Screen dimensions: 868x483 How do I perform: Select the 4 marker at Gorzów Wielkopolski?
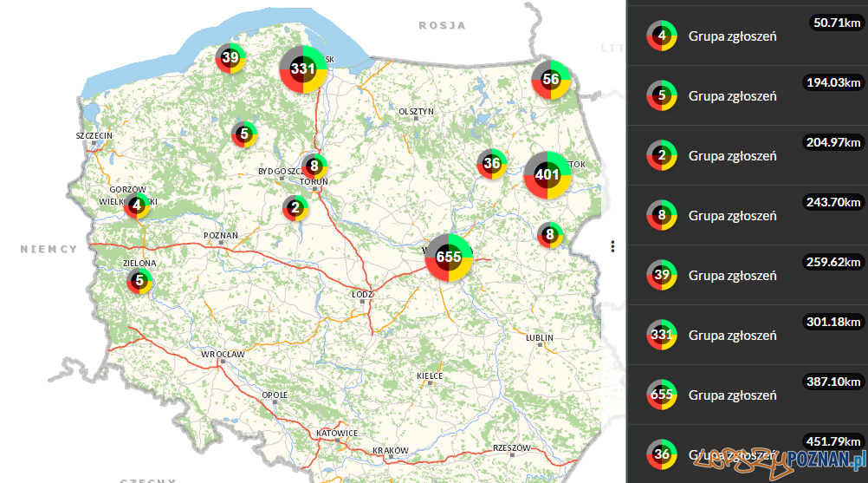click(137, 206)
